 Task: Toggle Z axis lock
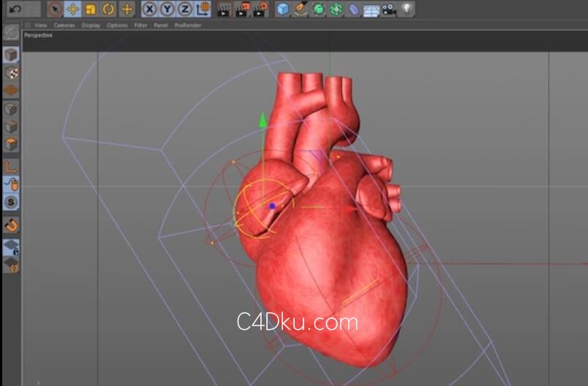[184, 10]
